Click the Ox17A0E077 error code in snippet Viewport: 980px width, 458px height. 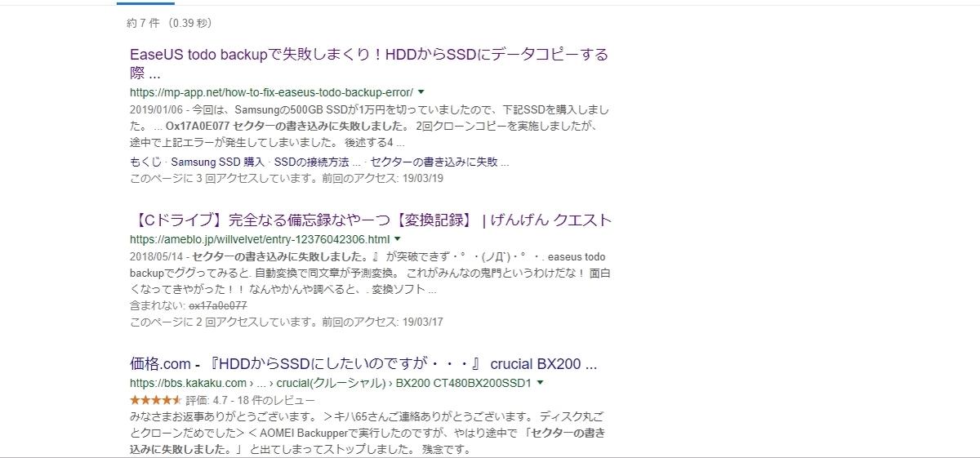tap(196, 127)
